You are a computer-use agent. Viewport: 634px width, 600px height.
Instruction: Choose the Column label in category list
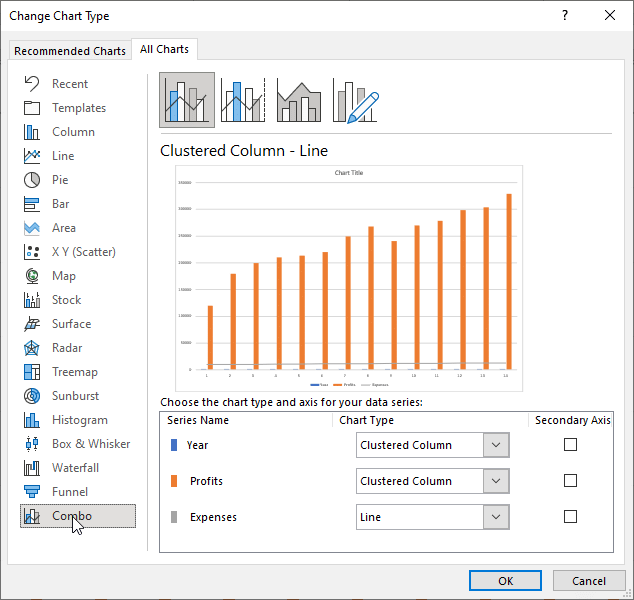point(73,132)
